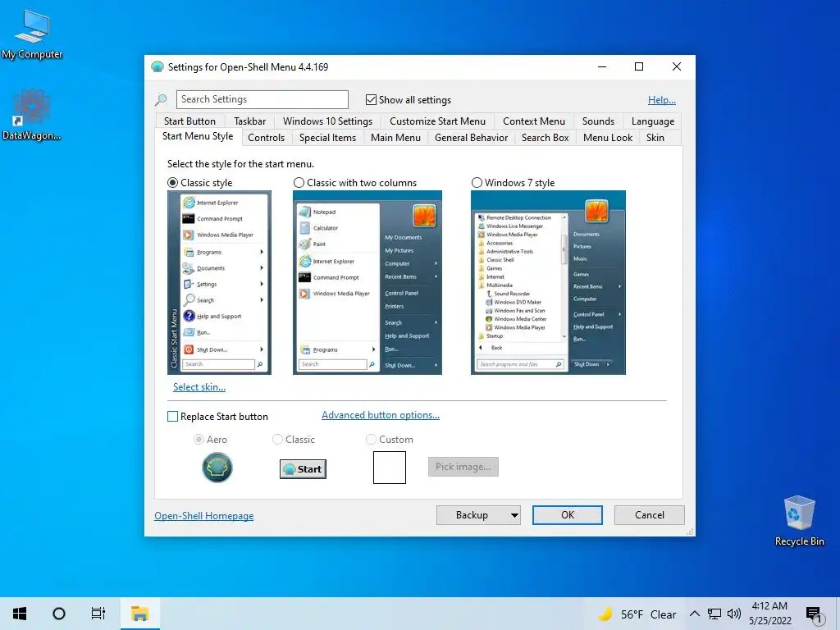Click the network icon in system tray
Viewport: 840px width, 630px height.
point(714,614)
